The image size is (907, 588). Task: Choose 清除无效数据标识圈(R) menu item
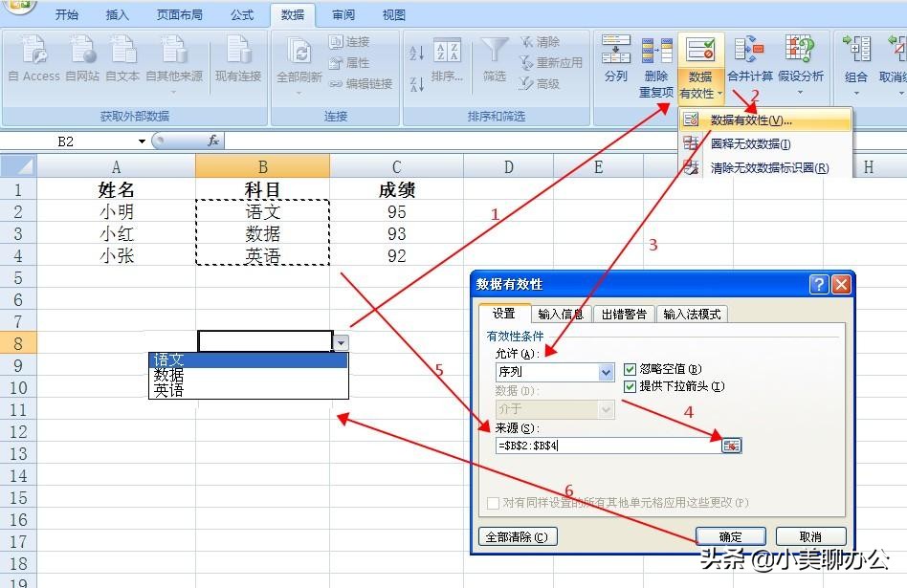pos(764,167)
